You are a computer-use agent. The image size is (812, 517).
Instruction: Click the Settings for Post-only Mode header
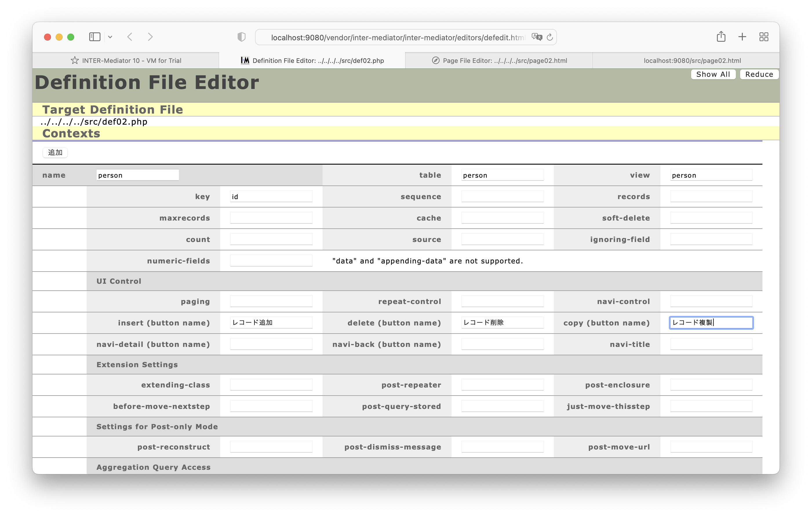(424, 427)
